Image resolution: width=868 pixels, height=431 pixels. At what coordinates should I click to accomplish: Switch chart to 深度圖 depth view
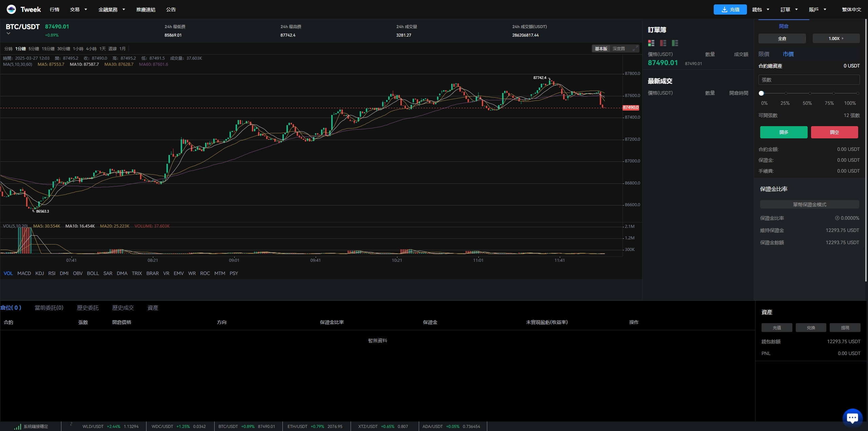618,49
